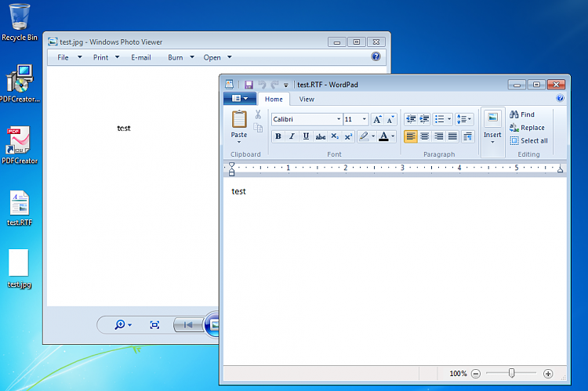
Task: Open the Print menu in Photo Viewer
Action: click(x=106, y=57)
